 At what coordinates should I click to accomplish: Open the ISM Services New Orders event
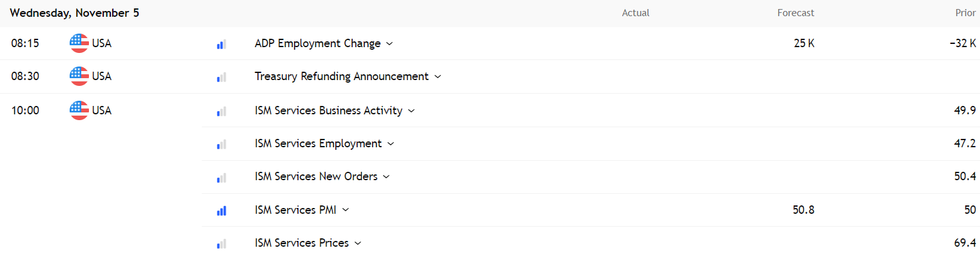pos(316,176)
